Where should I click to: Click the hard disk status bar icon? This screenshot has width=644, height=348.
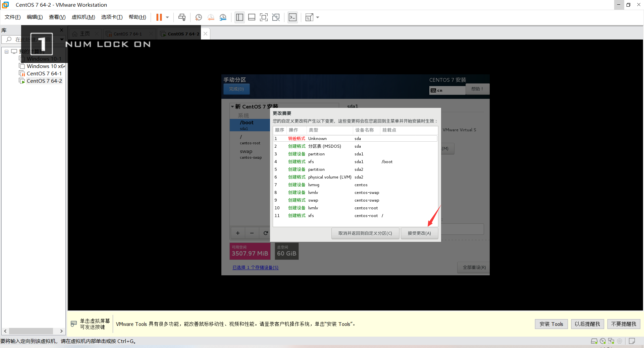click(x=594, y=341)
